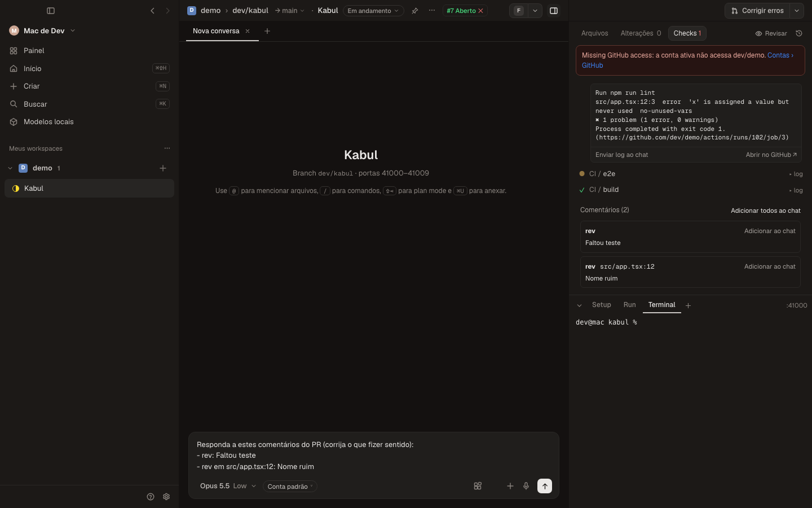Close the Nova conversa tab
The width and height of the screenshot is (812, 508).
point(248,31)
